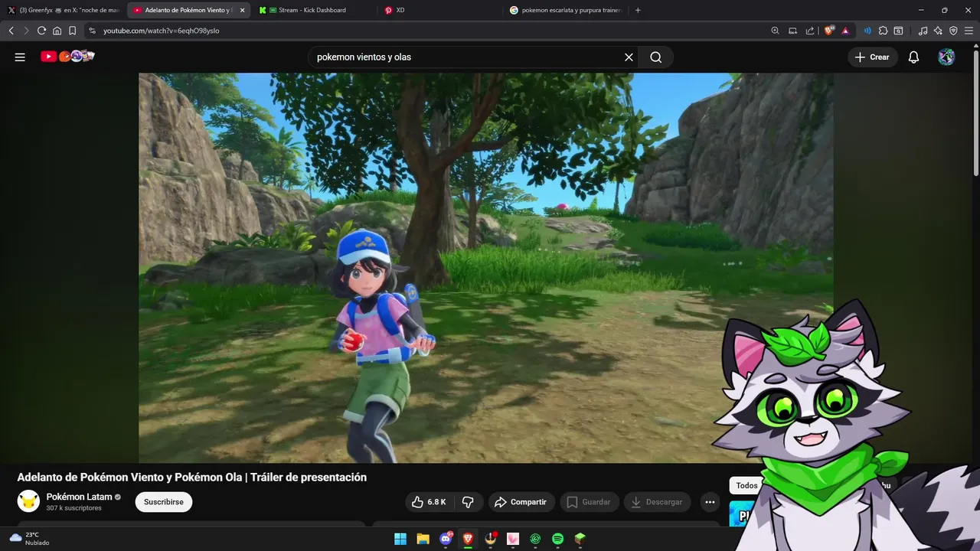The width and height of the screenshot is (980, 551).
Task: Open the YouTube hamburger guide menu
Action: (x=20, y=57)
